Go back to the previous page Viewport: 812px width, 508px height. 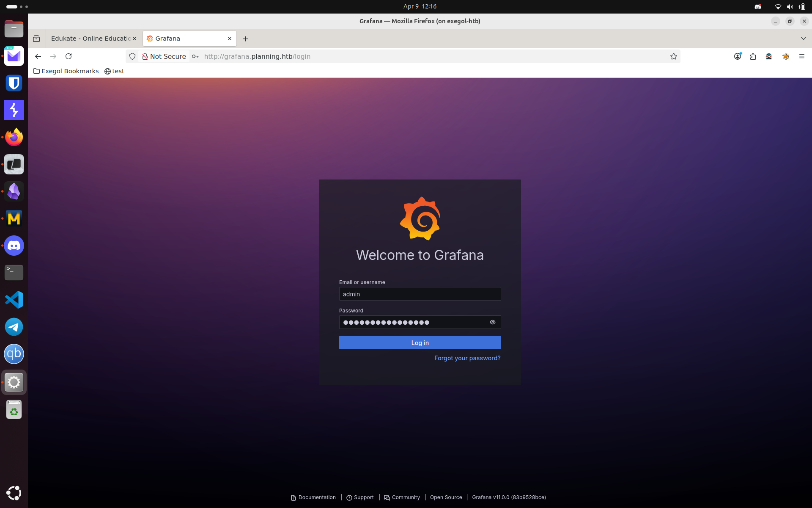click(38, 56)
